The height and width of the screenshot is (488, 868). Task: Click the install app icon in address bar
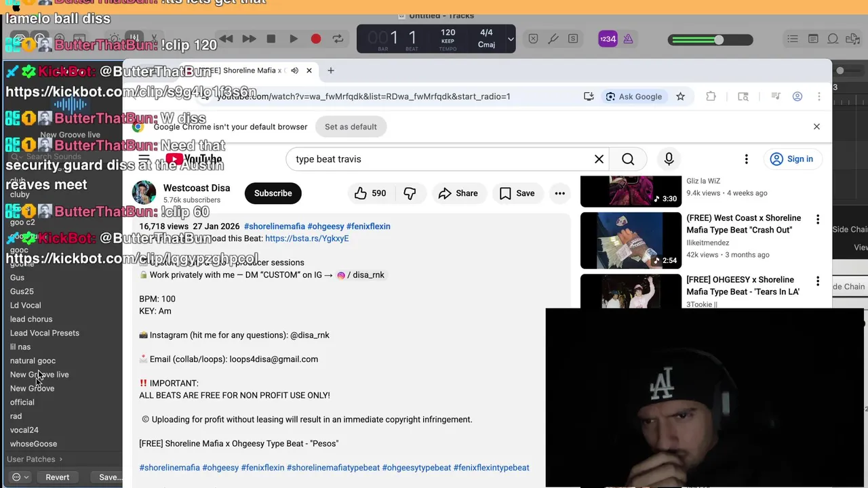click(x=589, y=96)
